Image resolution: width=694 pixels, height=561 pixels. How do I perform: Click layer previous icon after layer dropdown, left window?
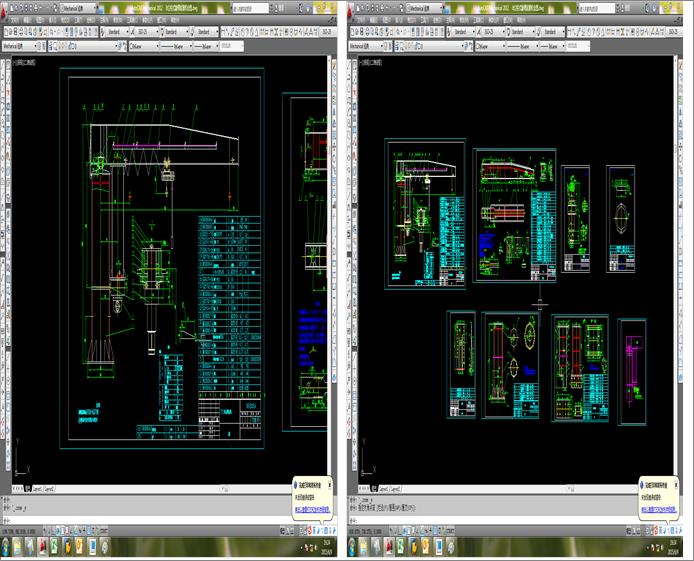(124, 46)
